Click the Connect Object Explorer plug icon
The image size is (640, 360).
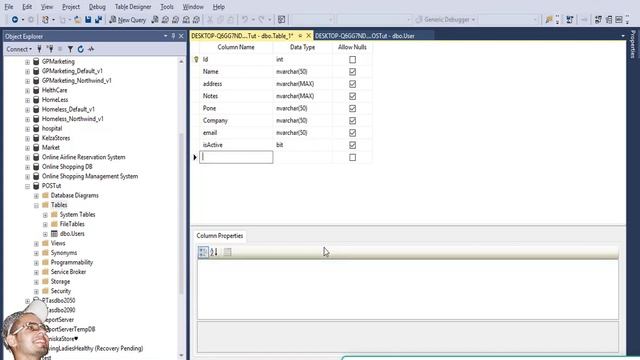point(40,49)
